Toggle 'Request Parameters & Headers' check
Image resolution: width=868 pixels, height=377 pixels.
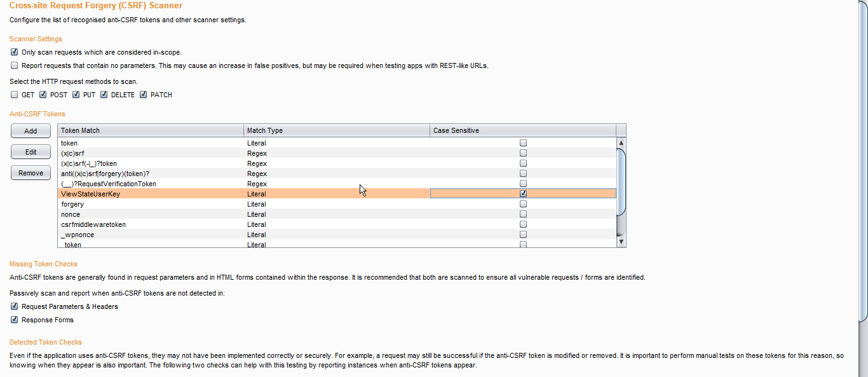pyautogui.click(x=14, y=306)
